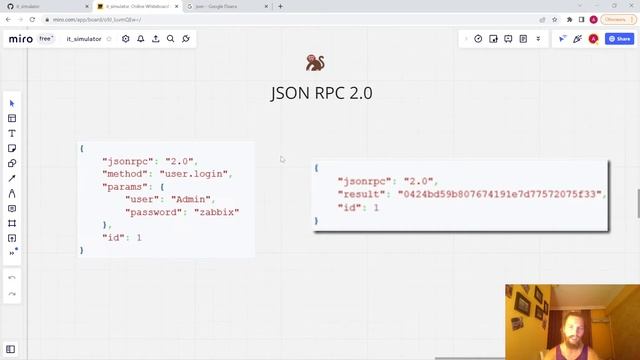The image size is (640, 360).
Task: Close the Miro whiteboard browser tab
Action: 177,7
